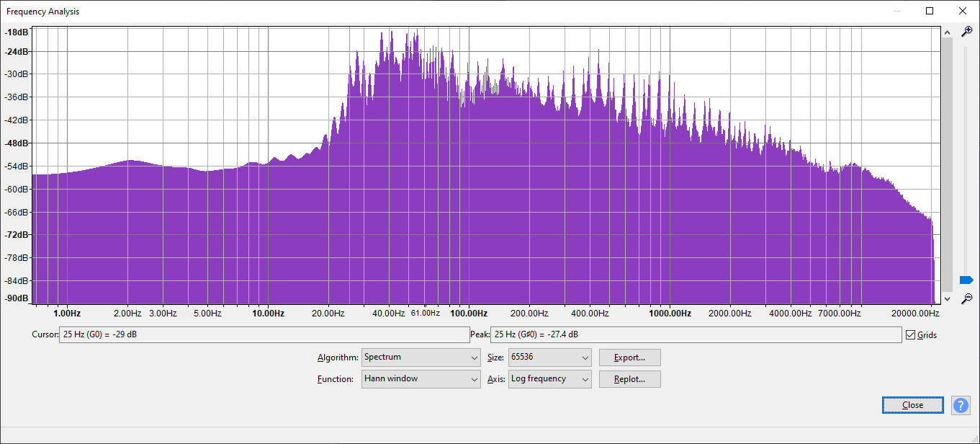Click the blue vertical zoom slider thumb

coord(966,280)
